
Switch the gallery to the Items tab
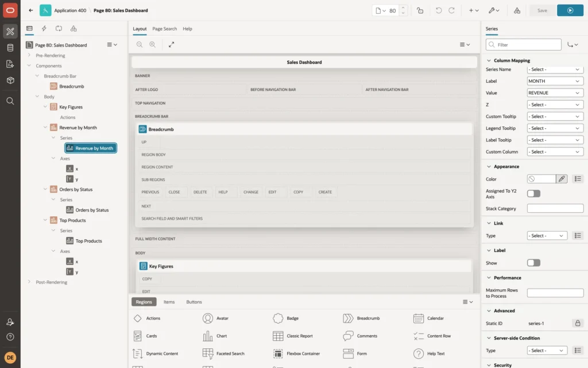click(x=169, y=302)
